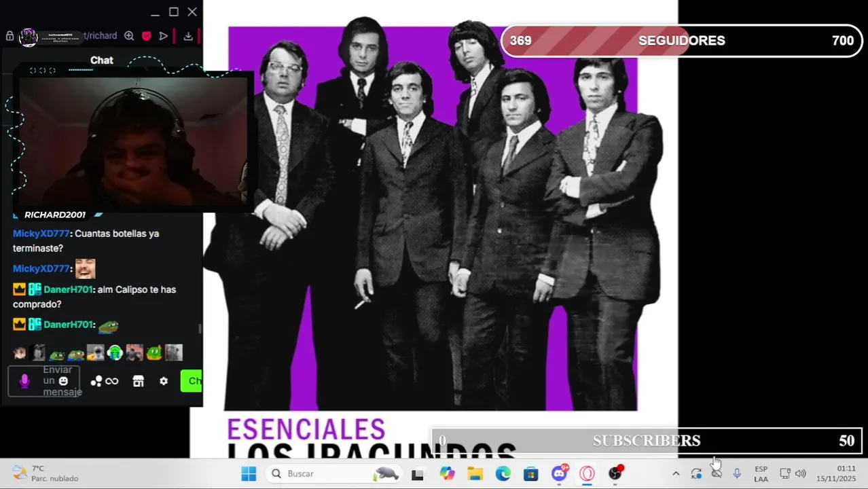Screen dimensions: 868x489
Task: Open Microsoft Store from the taskbar
Action: point(531,474)
